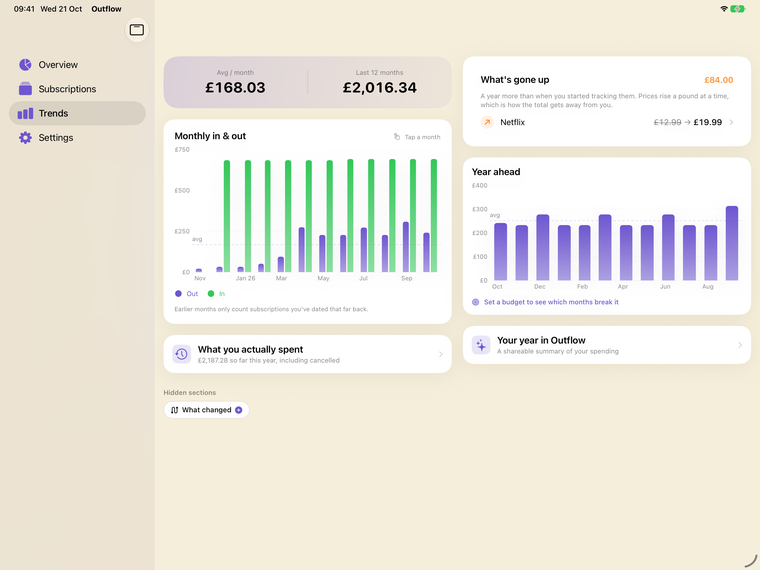Click the Hidden sections label

coord(190,393)
